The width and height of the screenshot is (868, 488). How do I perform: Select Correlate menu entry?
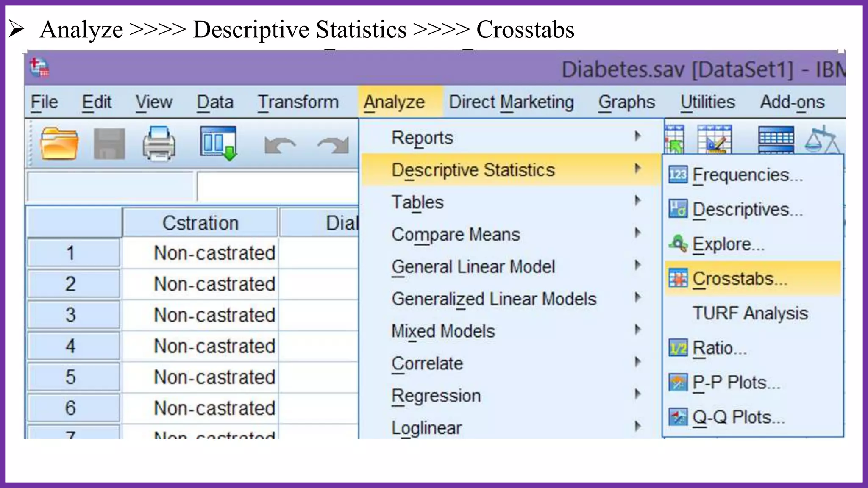click(511, 363)
